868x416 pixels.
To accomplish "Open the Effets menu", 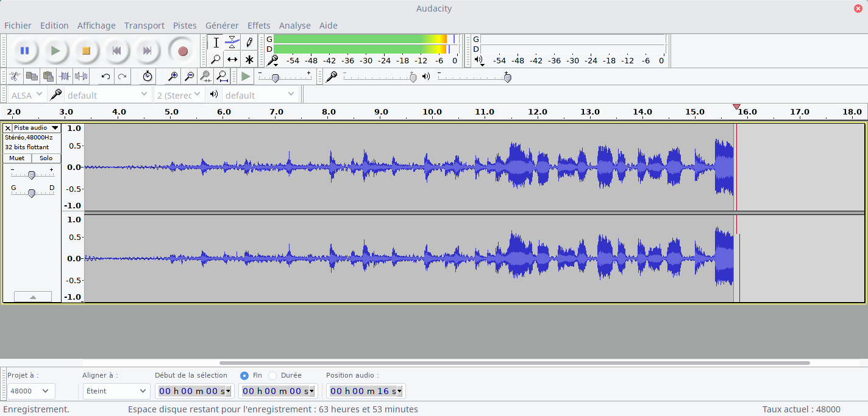I will [259, 26].
